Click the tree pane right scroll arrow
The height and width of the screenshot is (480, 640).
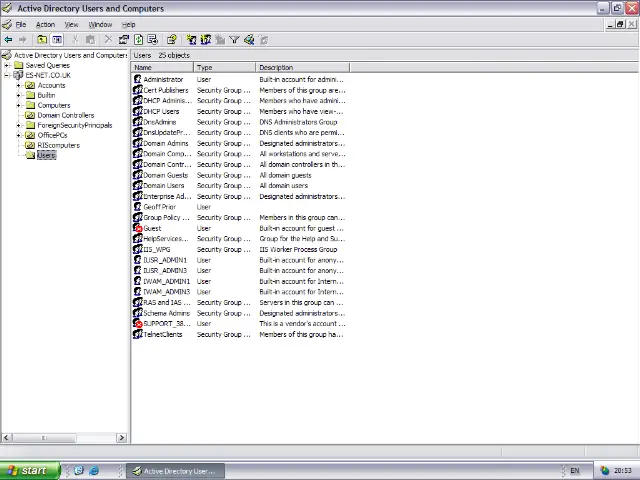[x=121, y=438]
